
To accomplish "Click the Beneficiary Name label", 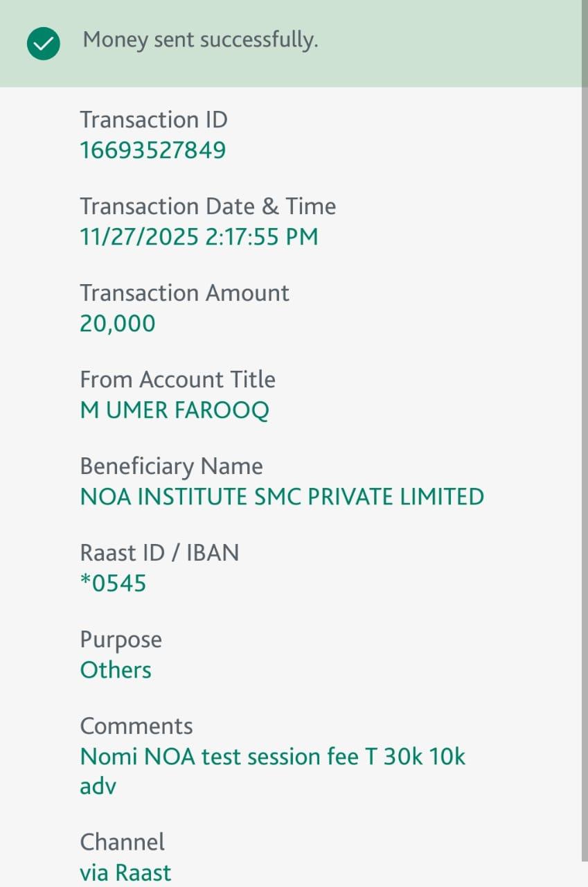I will [x=171, y=466].
